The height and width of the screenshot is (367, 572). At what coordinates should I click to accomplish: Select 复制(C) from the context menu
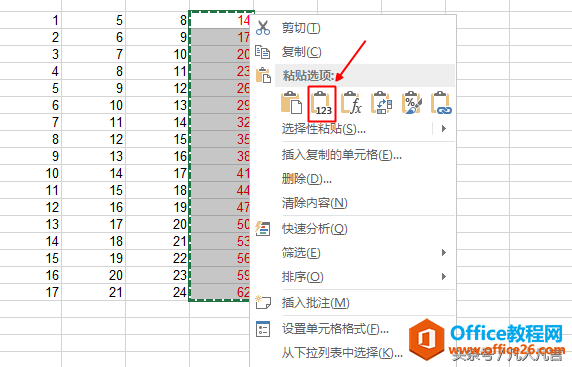[301, 52]
